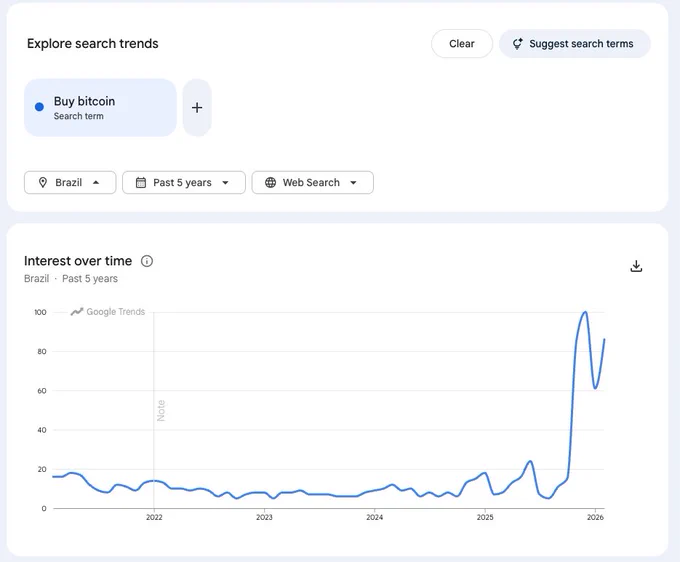The image size is (680, 562).
Task: Clear all search terms
Action: [x=462, y=44]
